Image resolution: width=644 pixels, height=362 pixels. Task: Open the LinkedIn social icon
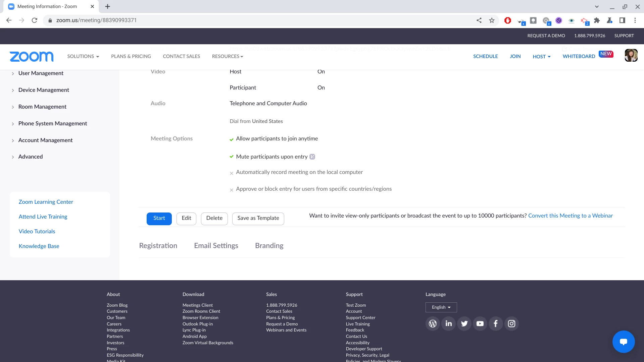point(448,323)
